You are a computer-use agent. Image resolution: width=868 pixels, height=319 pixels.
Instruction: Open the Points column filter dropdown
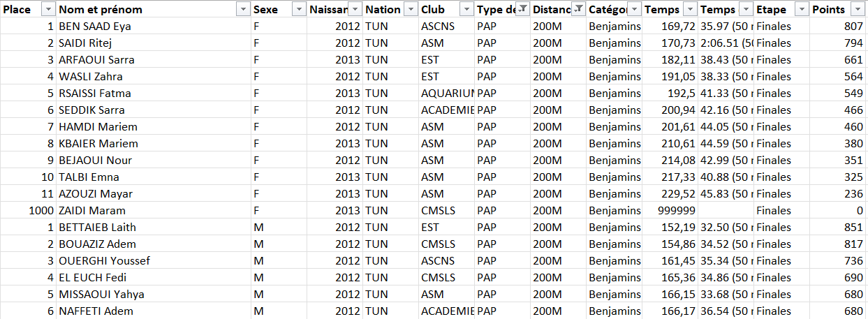tap(858, 9)
